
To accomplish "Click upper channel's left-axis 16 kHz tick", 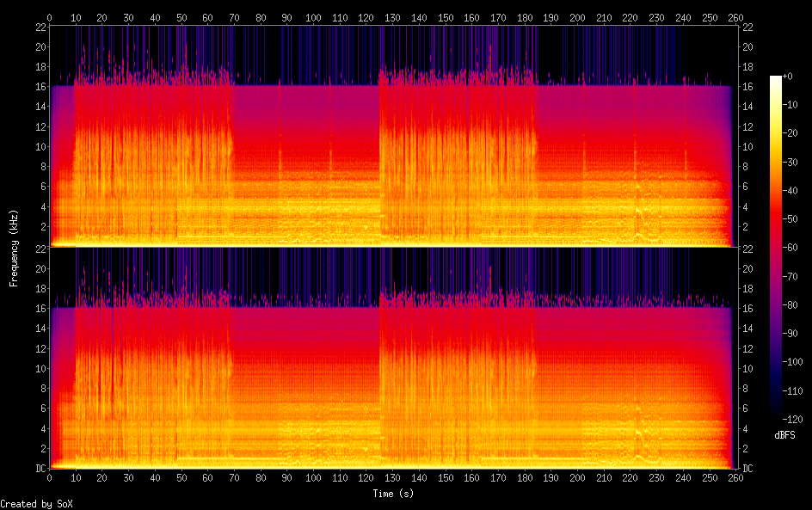I will click(40, 87).
